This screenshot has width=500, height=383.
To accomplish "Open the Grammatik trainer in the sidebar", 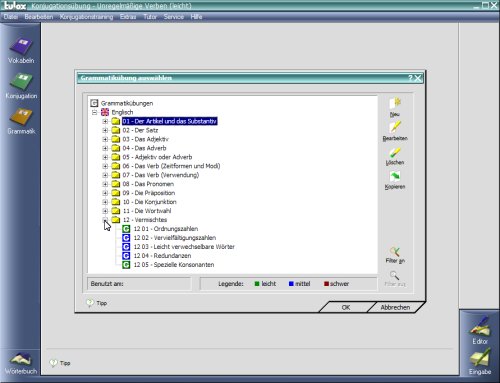I will [21, 121].
